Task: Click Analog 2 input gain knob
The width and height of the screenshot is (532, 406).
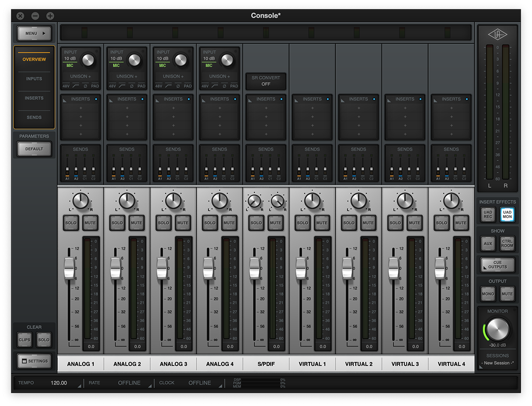Action: (x=134, y=60)
